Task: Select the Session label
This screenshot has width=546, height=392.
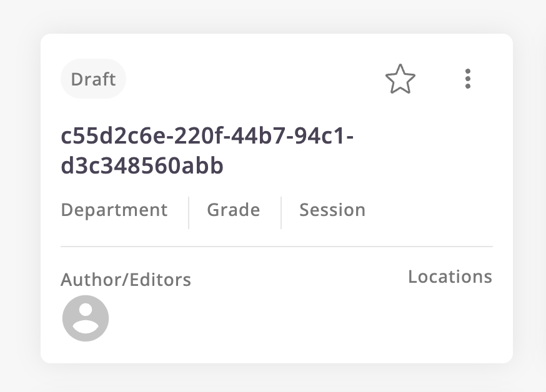Action: (x=332, y=210)
